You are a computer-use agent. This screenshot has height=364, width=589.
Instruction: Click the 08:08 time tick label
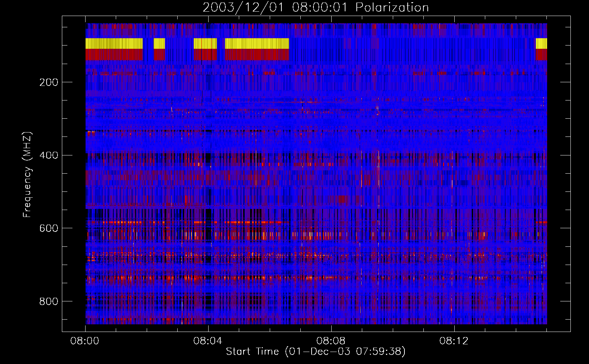pyautogui.click(x=331, y=341)
